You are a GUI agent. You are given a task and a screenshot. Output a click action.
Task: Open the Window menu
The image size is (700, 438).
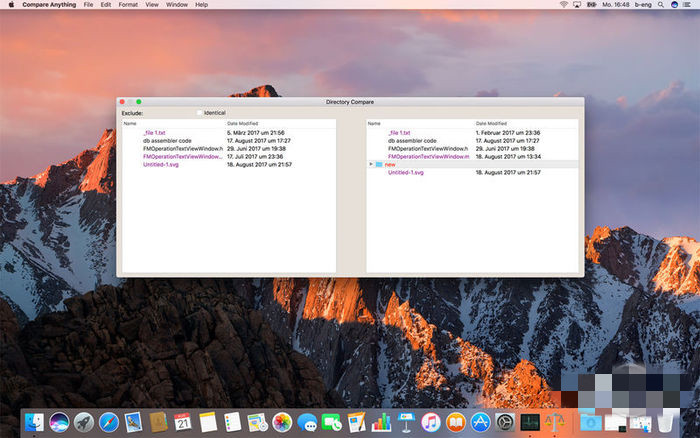177,5
